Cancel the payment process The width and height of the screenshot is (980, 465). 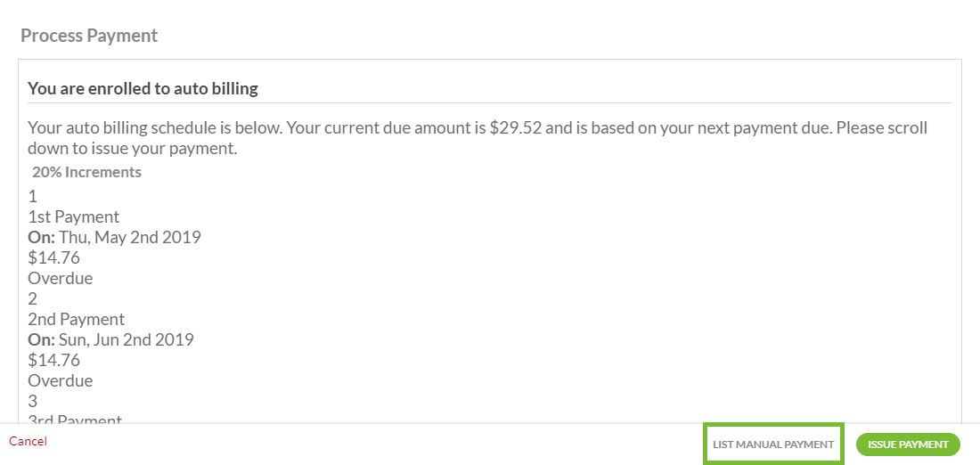(x=28, y=442)
